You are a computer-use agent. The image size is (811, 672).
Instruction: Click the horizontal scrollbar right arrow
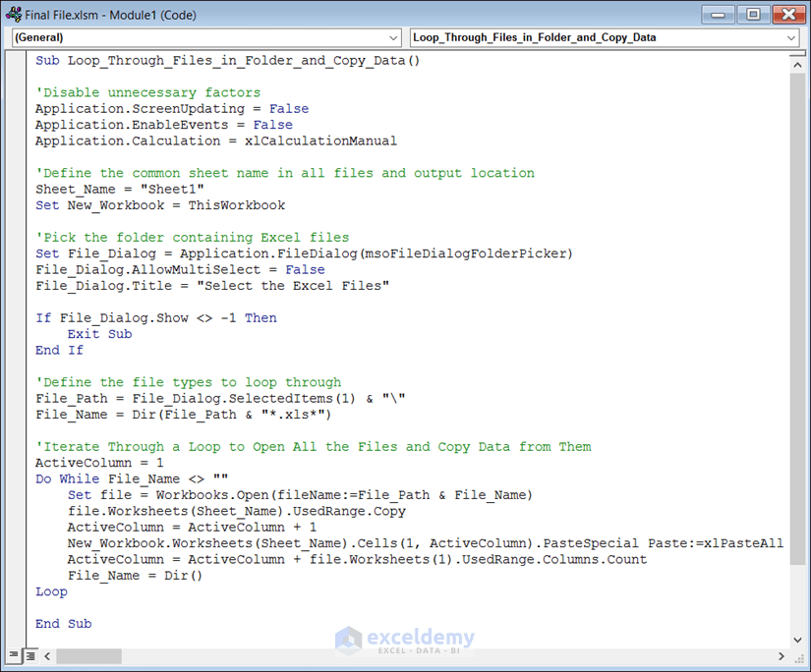780,655
